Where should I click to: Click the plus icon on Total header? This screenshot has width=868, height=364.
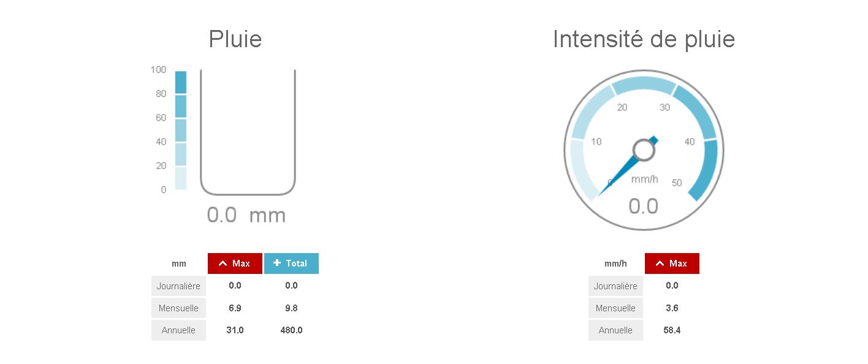pyautogui.click(x=277, y=263)
